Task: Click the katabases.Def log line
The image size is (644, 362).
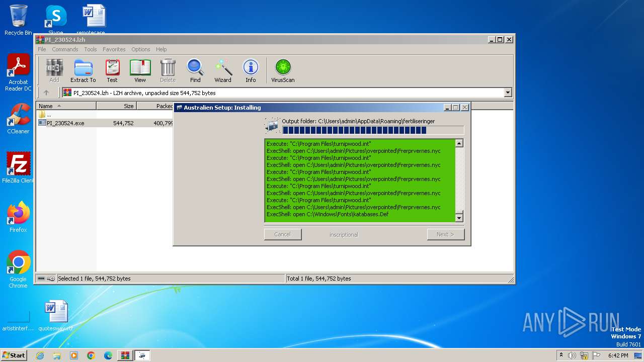Action: click(328, 214)
